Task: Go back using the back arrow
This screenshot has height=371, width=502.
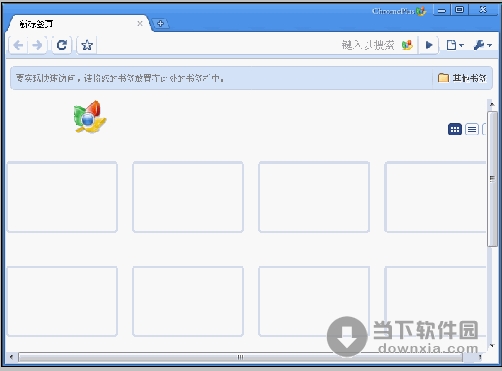Action: (18, 45)
